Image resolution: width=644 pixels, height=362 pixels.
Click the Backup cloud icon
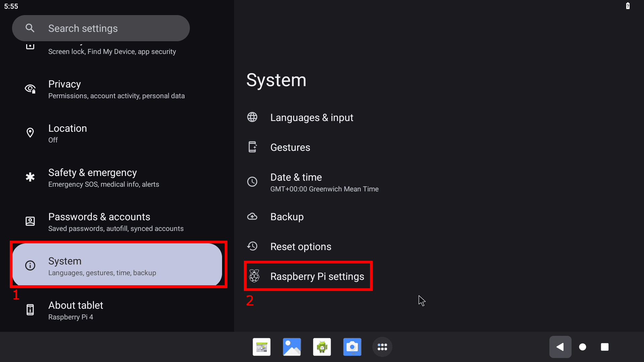[252, 217]
